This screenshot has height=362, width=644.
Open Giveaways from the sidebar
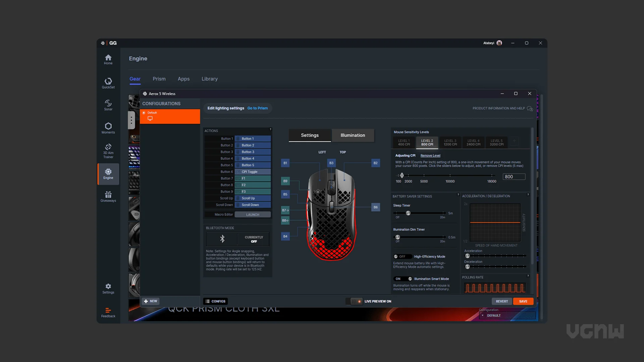(x=108, y=197)
